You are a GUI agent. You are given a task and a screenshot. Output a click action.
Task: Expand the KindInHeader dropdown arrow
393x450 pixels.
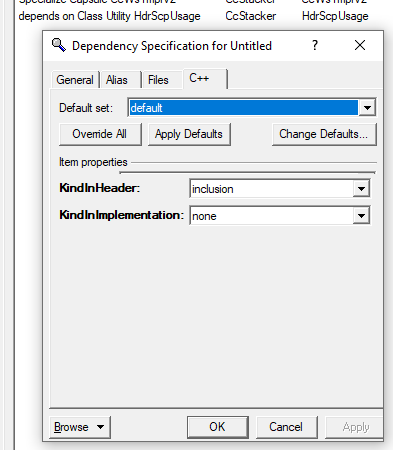tap(361, 189)
